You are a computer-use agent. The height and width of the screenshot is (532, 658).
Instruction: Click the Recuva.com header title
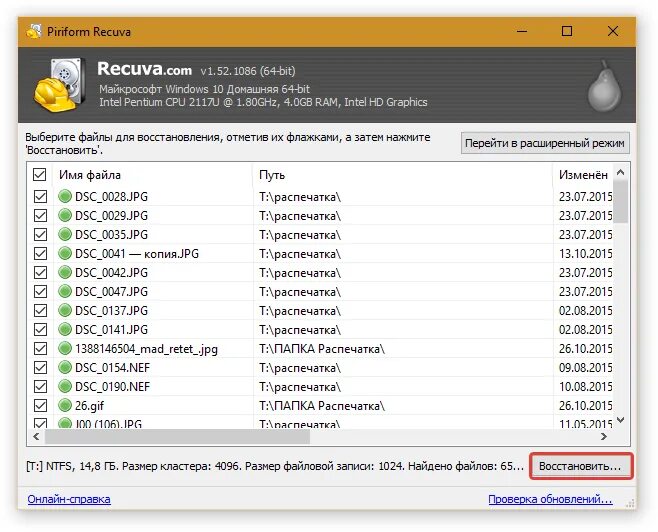click(x=144, y=69)
